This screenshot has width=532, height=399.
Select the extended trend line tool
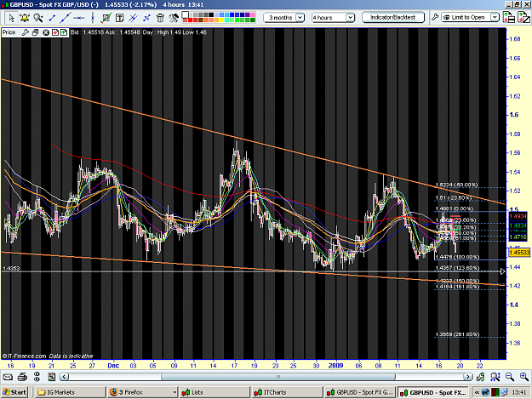[x=66, y=18]
